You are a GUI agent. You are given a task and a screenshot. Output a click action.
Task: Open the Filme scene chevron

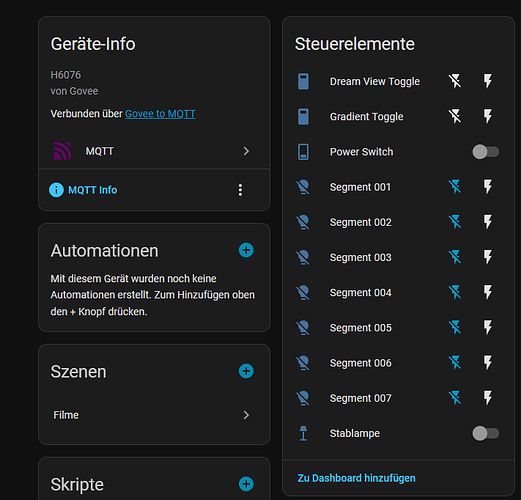[x=246, y=415]
